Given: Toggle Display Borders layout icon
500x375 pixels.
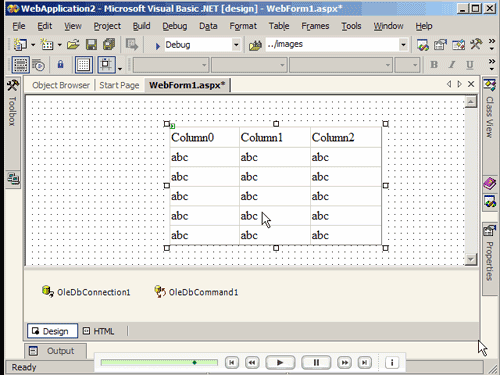Looking at the screenshot, I should pos(20,65).
